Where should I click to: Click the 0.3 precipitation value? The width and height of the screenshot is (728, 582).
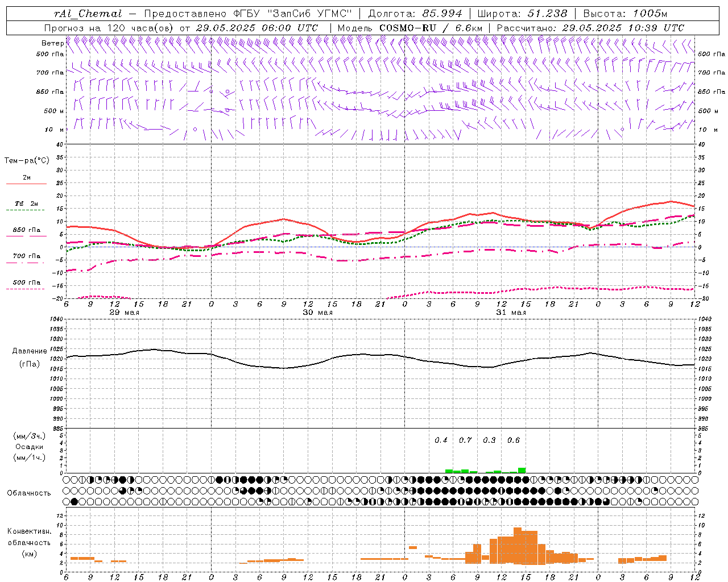(x=489, y=440)
